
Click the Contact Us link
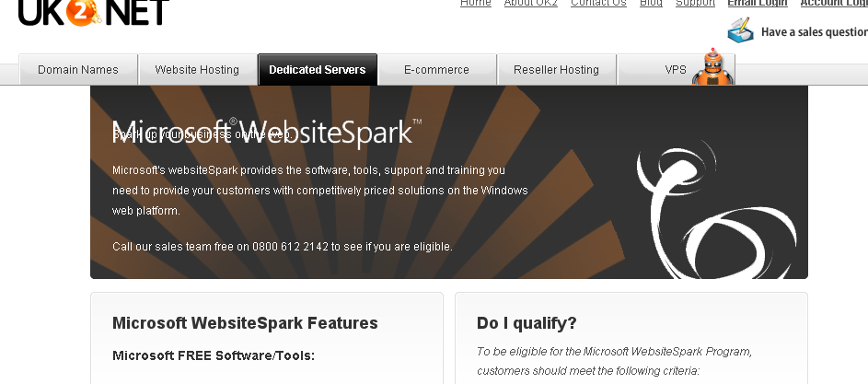pos(598,3)
